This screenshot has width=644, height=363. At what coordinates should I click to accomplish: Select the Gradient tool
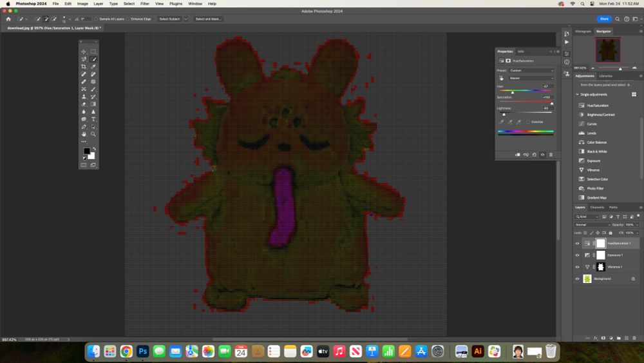coord(93,104)
